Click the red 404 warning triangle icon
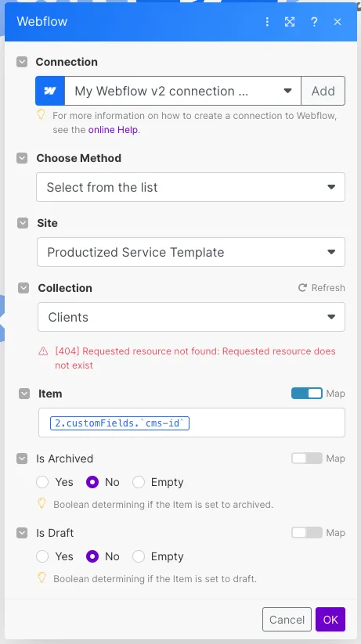The image size is (361, 644). pos(43,351)
